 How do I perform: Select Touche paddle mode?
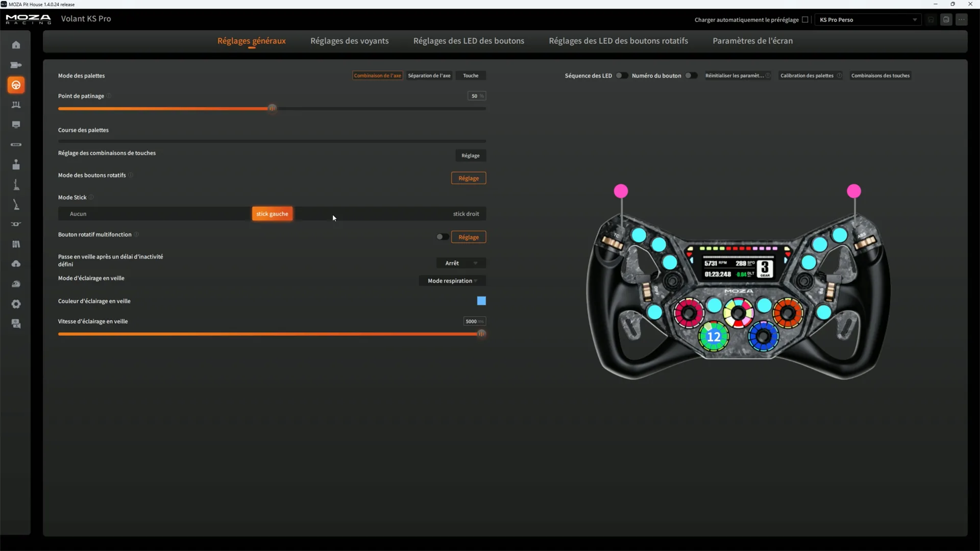point(471,76)
